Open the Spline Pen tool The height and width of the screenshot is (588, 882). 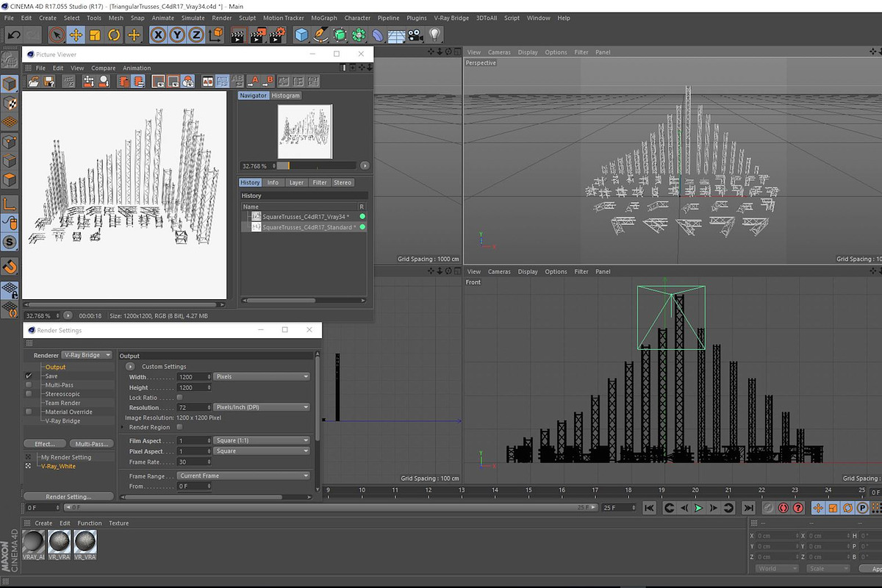pyautogui.click(x=320, y=35)
